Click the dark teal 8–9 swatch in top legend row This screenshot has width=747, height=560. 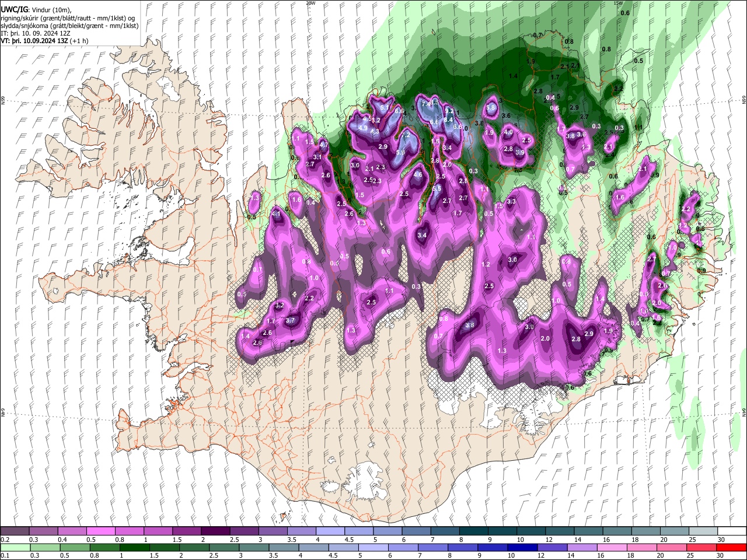[x=473, y=531]
